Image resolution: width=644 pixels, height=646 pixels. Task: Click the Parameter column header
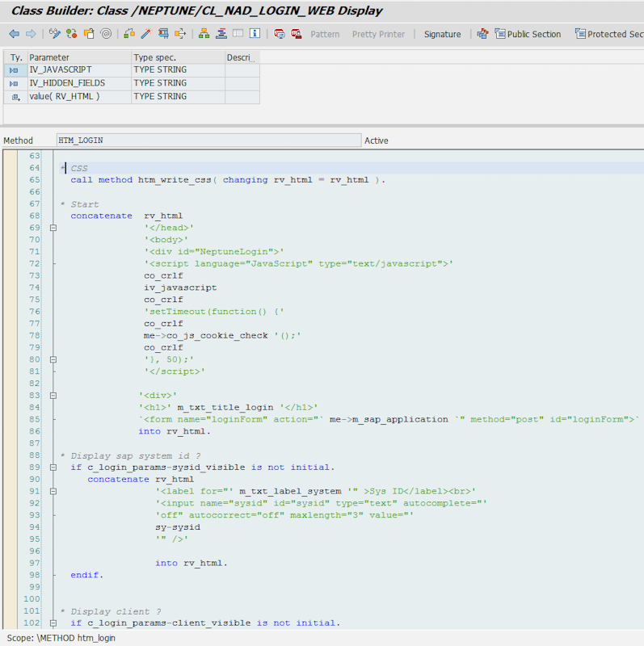coord(79,57)
